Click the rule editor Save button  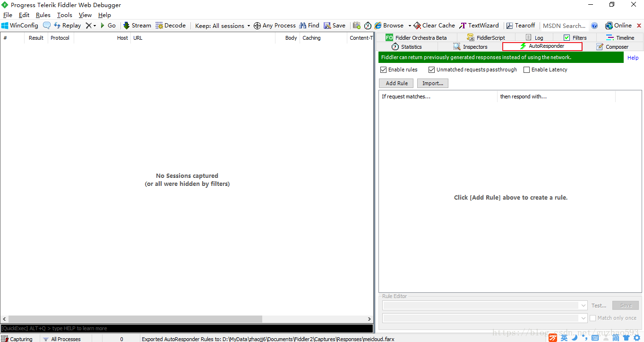[x=625, y=306]
